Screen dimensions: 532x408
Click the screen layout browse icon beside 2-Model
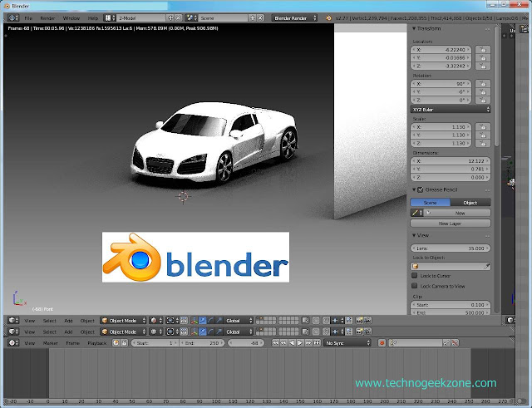point(109,17)
